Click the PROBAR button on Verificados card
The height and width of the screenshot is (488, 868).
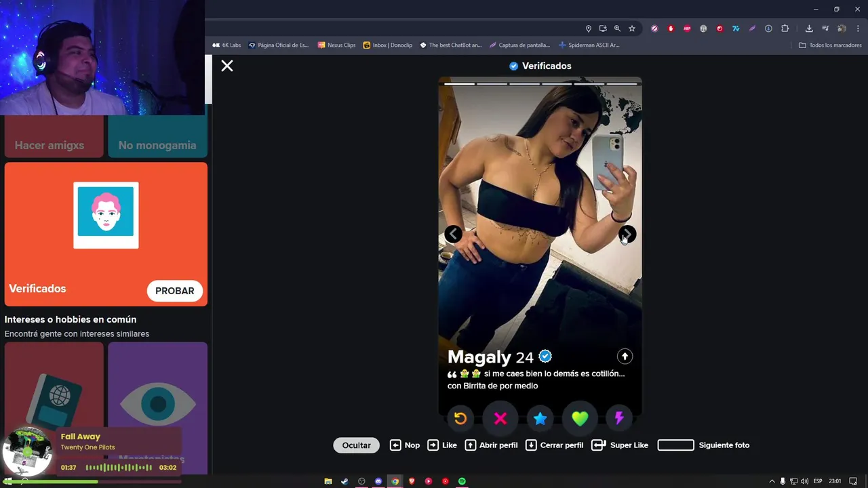click(174, 291)
